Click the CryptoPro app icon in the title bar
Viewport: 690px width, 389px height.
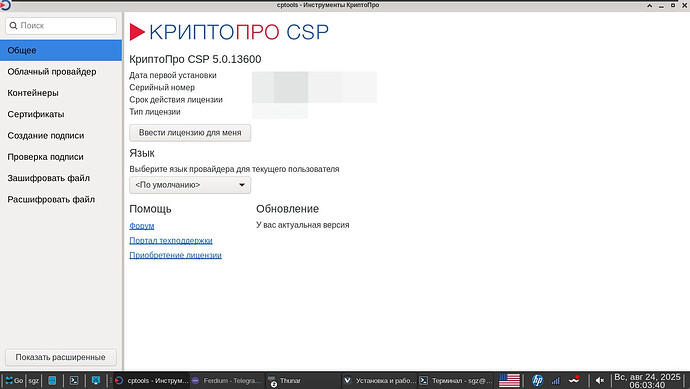[x=5, y=5]
